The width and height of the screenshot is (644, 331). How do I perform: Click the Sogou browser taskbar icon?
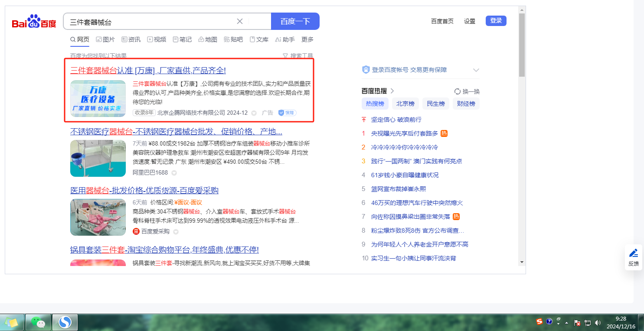(65, 322)
